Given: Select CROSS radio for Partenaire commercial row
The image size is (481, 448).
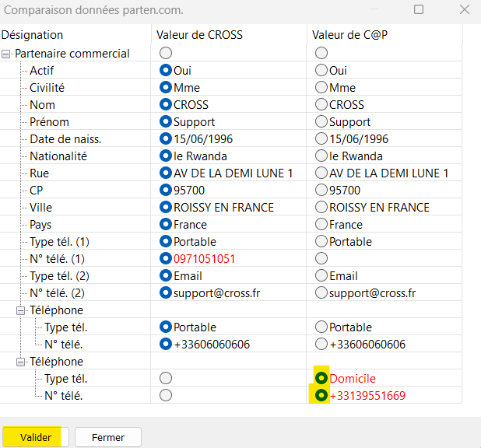Looking at the screenshot, I should point(166,53).
